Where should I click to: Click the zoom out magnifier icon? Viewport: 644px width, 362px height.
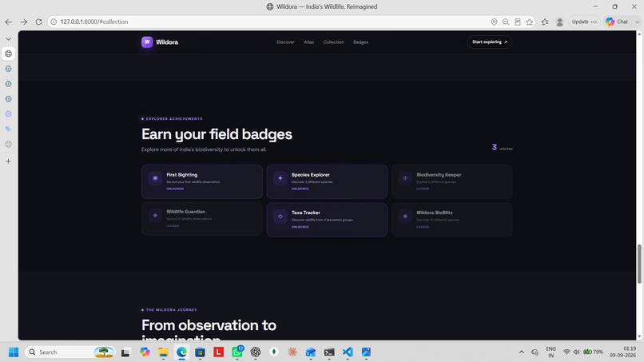[x=506, y=22]
